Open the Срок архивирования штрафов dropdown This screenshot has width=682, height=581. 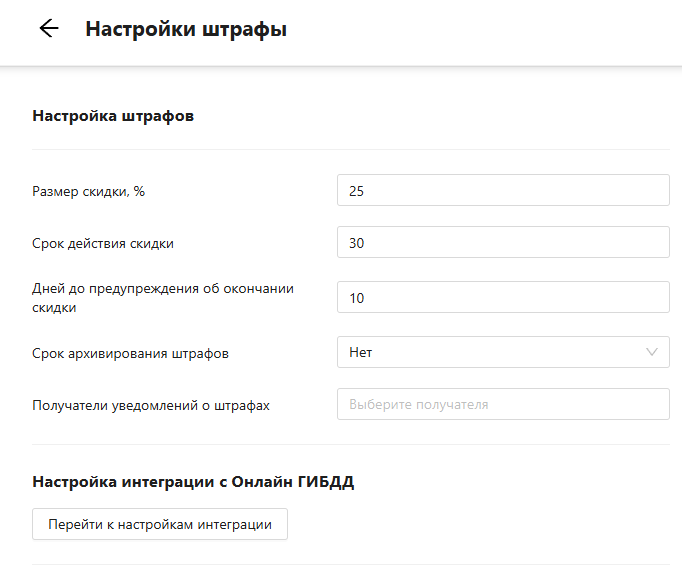coord(502,352)
